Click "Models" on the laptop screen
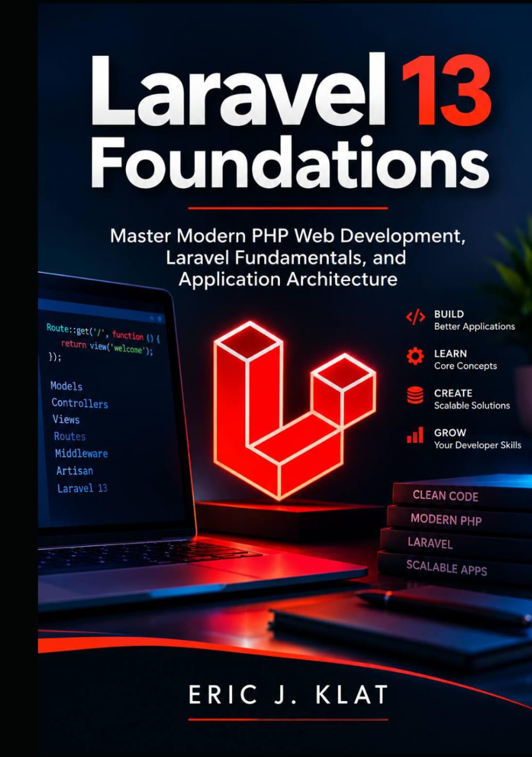532x757 pixels. click(x=66, y=386)
